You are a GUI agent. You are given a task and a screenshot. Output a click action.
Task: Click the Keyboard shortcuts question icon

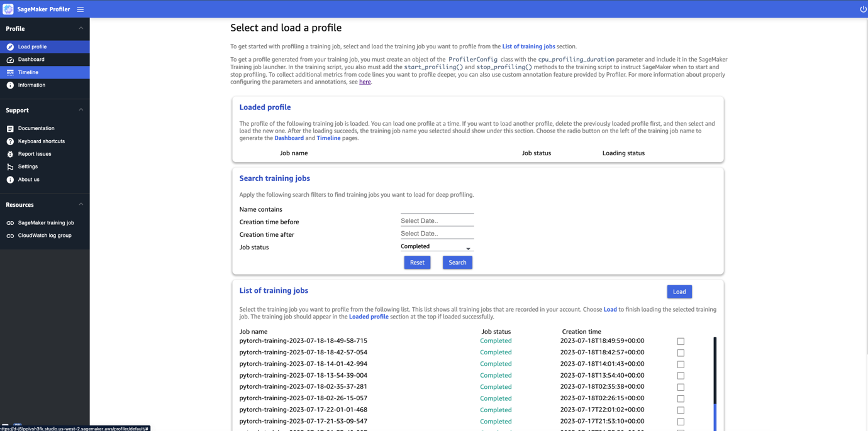pos(10,141)
